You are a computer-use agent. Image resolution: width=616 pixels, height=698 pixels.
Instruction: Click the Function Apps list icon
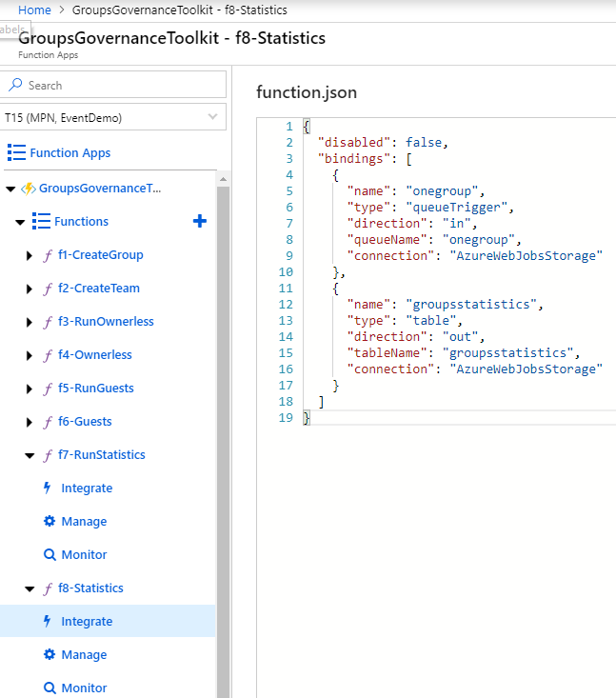[x=16, y=152]
